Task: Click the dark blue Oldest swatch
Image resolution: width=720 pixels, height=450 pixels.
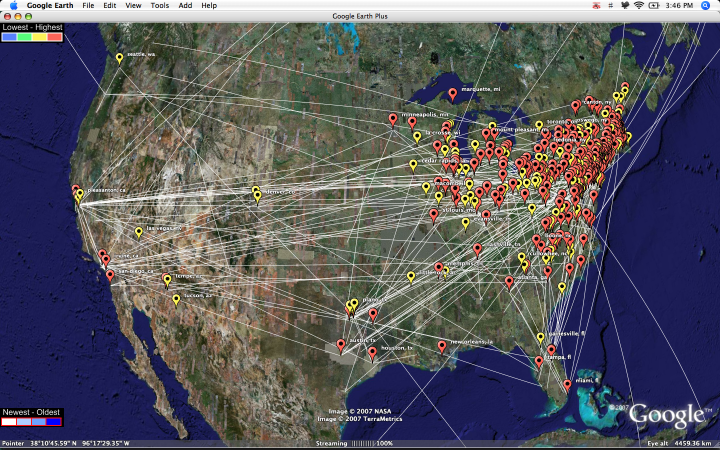Action: pos(54,422)
